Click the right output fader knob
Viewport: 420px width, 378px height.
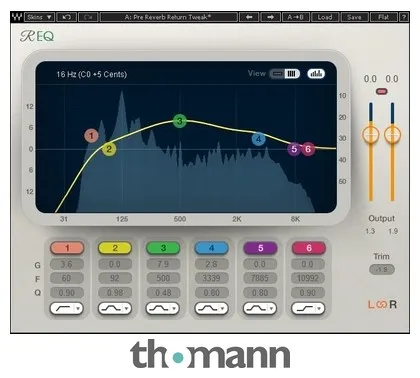(x=392, y=135)
